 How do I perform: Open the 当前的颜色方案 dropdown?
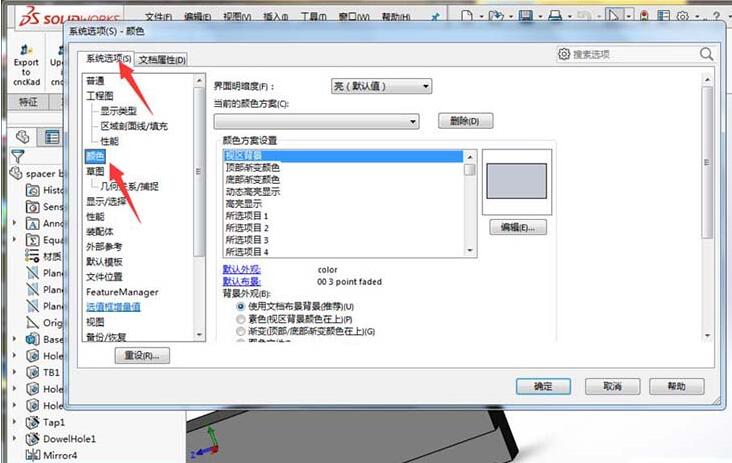click(317, 122)
